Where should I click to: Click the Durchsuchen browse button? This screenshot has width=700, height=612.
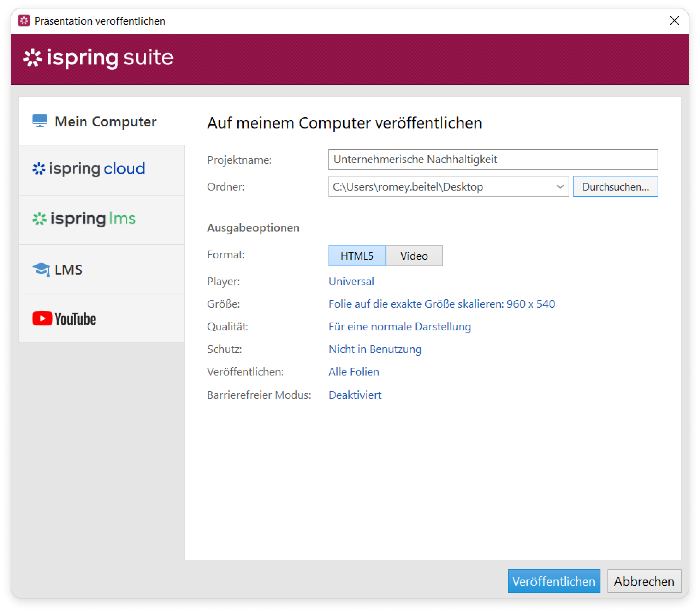click(x=615, y=187)
